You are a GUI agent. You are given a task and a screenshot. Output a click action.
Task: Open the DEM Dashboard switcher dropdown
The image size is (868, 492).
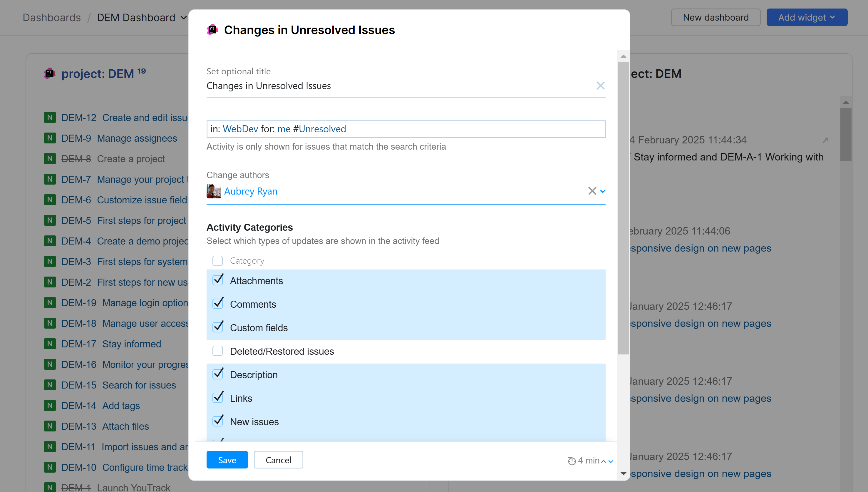coord(142,18)
